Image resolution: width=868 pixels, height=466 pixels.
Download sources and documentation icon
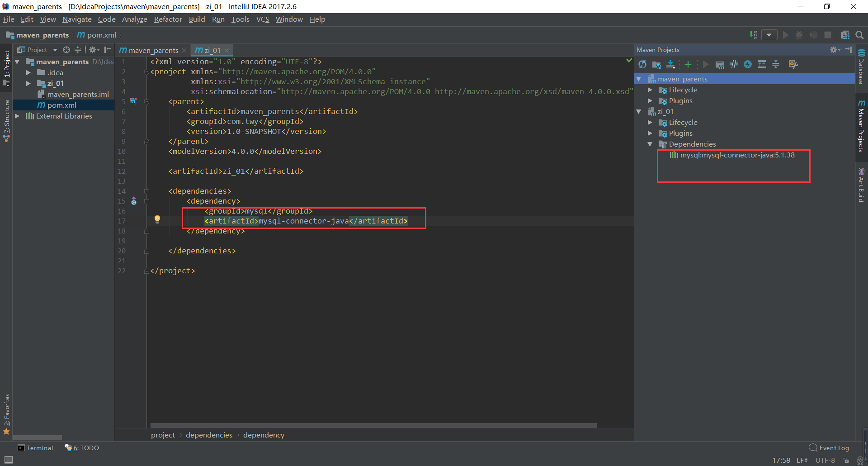[671, 65]
